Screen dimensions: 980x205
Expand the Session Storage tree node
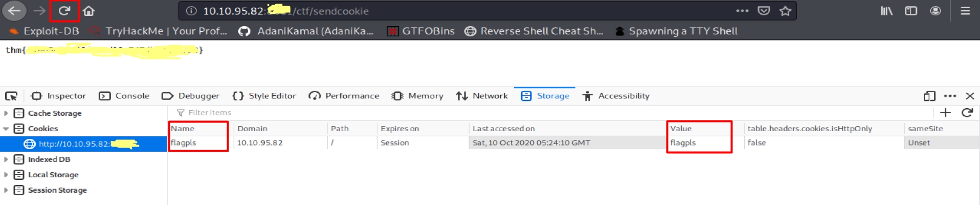(x=6, y=190)
